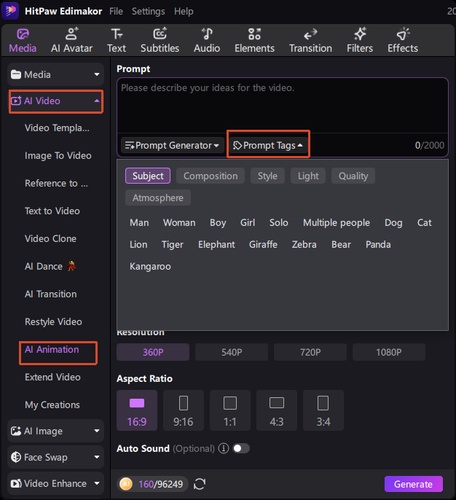Select 360P resolution

[x=153, y=352]
